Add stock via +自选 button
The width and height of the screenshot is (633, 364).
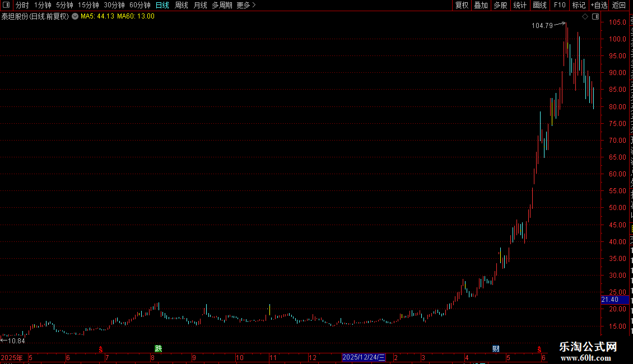point(599,5)
